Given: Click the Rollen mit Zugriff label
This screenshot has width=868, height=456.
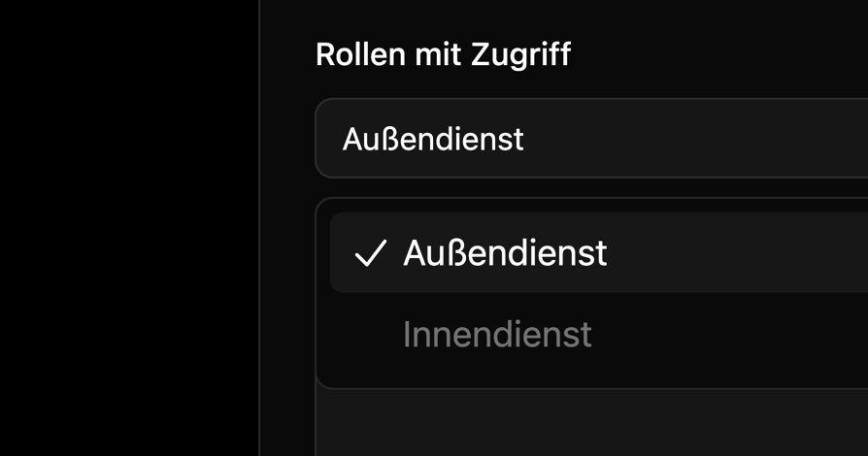Looking at the screenshot, I should pyautogui.click(x=443, y=55).
